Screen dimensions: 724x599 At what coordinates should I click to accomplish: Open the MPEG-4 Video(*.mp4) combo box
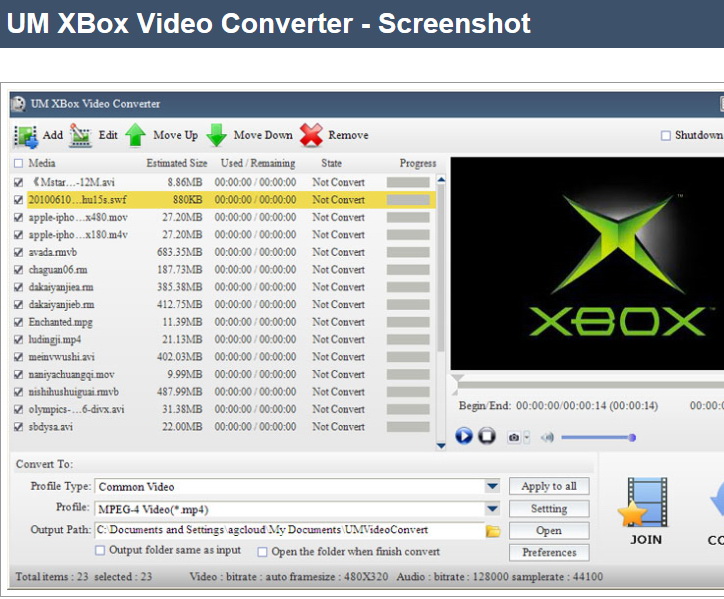pyautogui.click(x=297, y=509)
